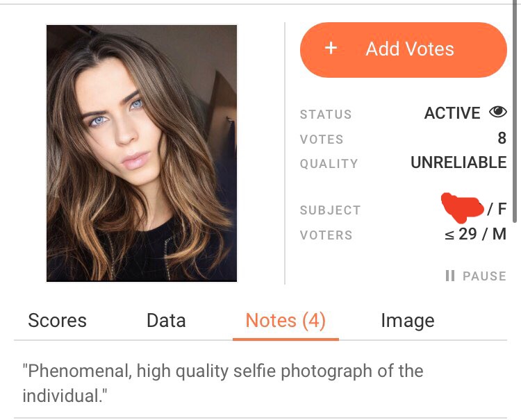The height and width of the screenshot is (420, 521).
Task: Open the Scores tab
Action: click(57, 321)
